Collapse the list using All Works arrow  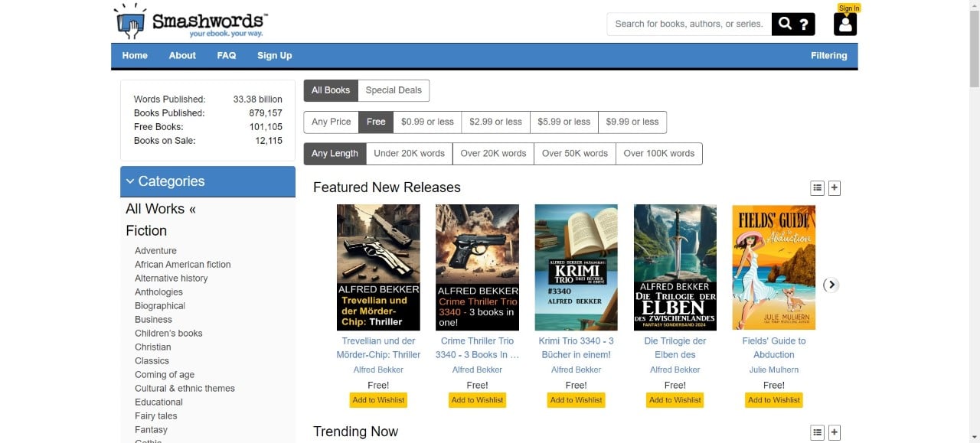[192, 208]
